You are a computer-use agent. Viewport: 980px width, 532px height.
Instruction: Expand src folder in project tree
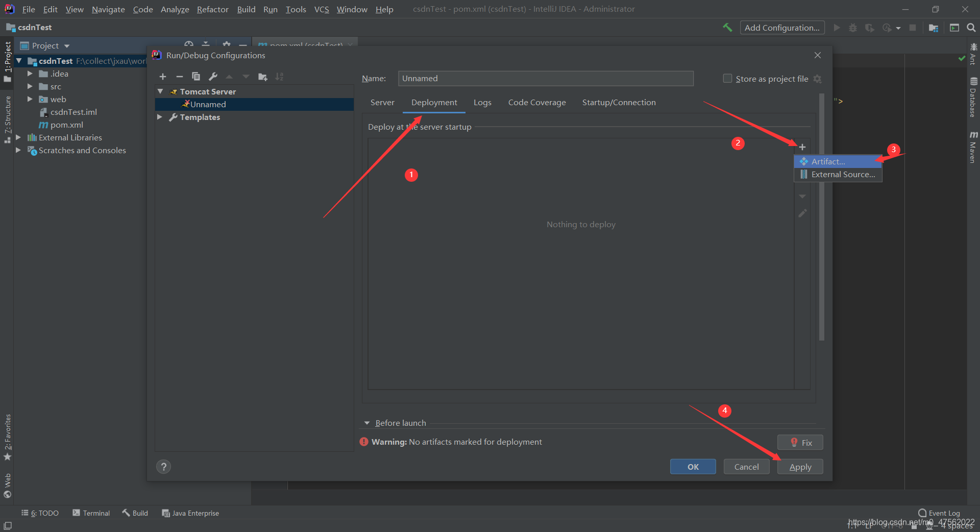click(x=30, y=86)
